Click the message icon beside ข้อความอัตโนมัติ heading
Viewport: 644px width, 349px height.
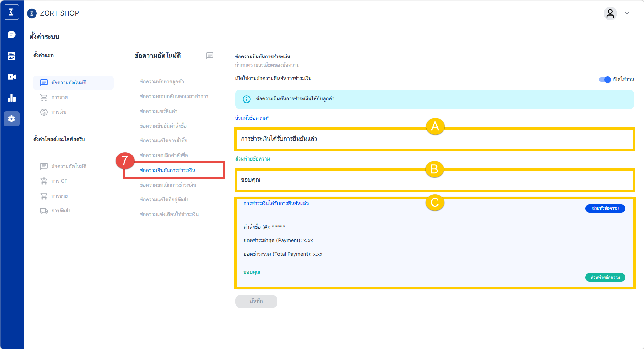point(210,56)
